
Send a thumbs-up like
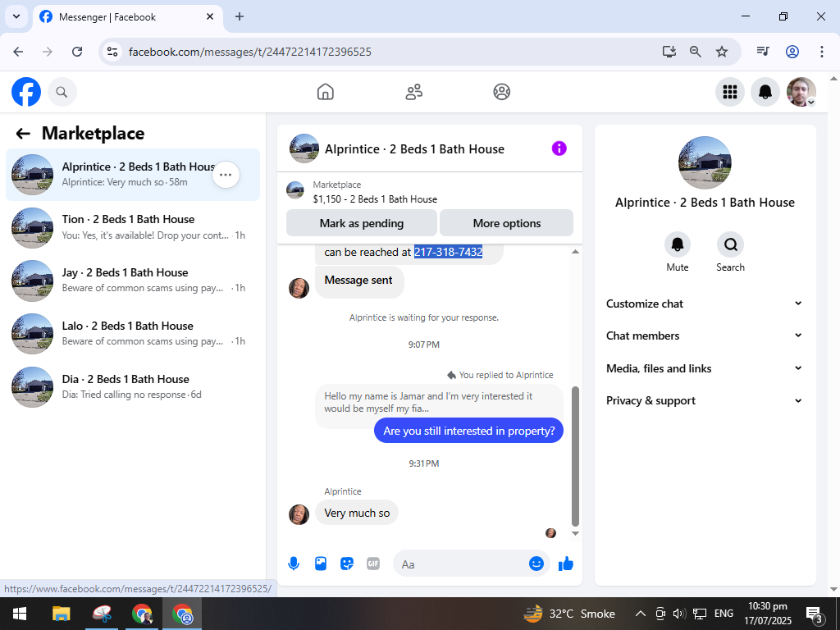pos(566,564)
